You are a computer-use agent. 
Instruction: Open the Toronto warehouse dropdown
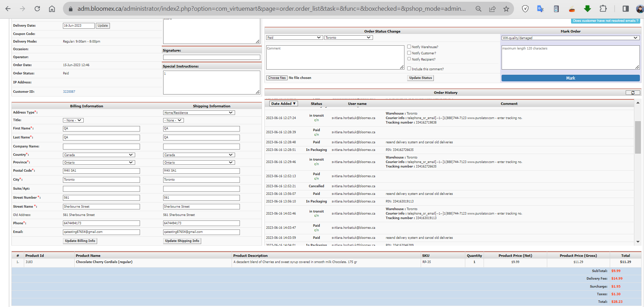348,37
